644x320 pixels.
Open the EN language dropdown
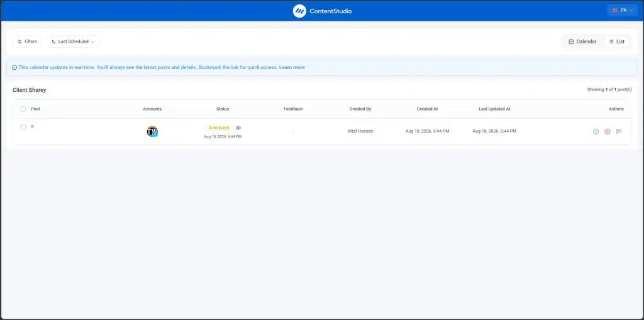622,10
